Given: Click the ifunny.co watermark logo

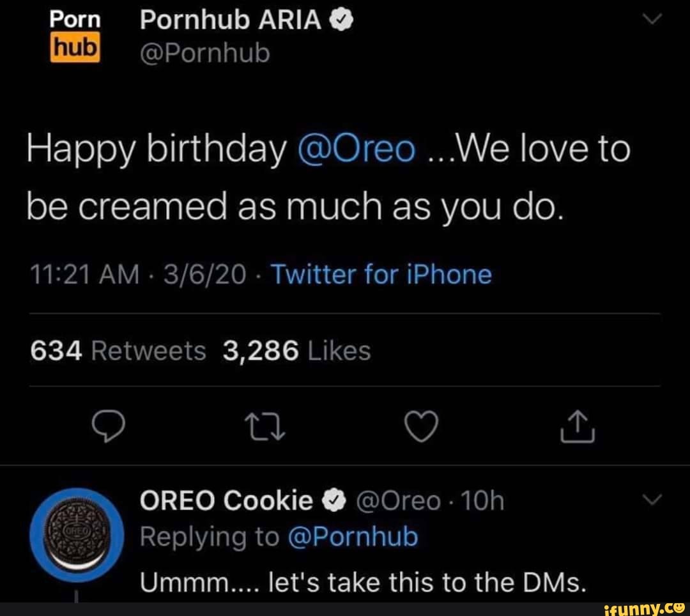Looking at the screenshot, I should tap(643, 604).
